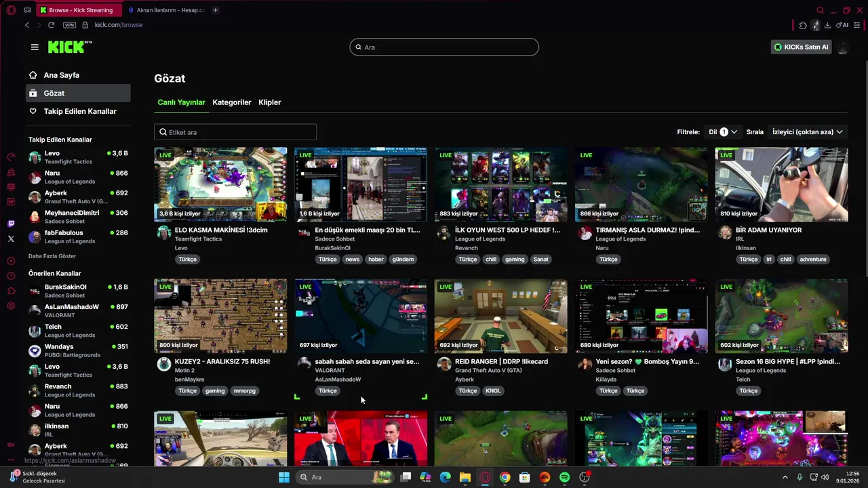Open Telch channel in Önerilen Kanallar
The image size is (868, 488).
pyautogui.click(x=78, y=331)
